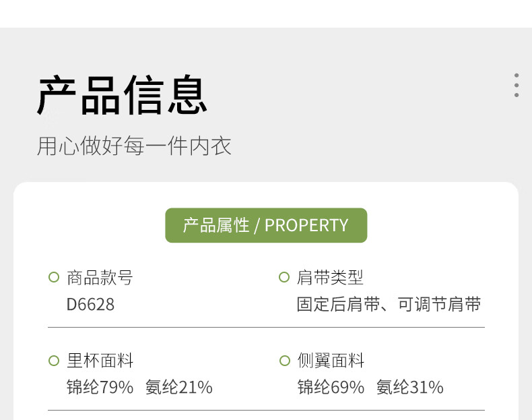
Task: Click the divider line below D6628
Action: (267, 328)
